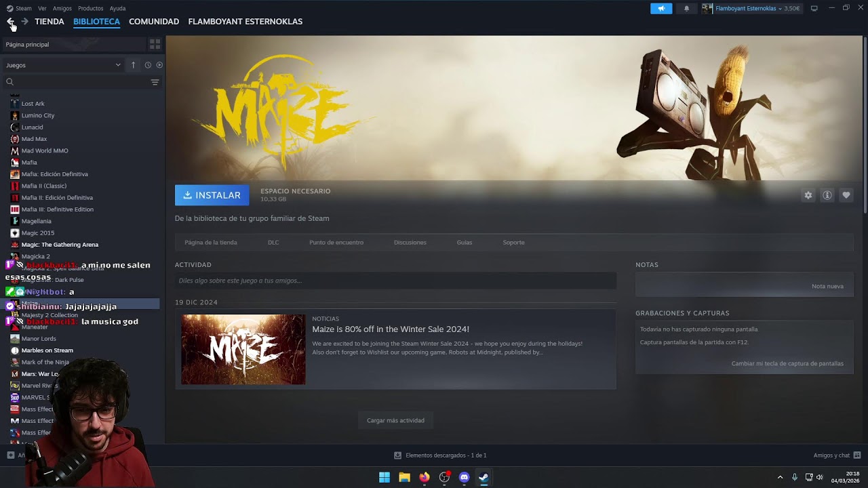
Task: Open the Punto de encuentro tab
Action: (x=336, y=243)
